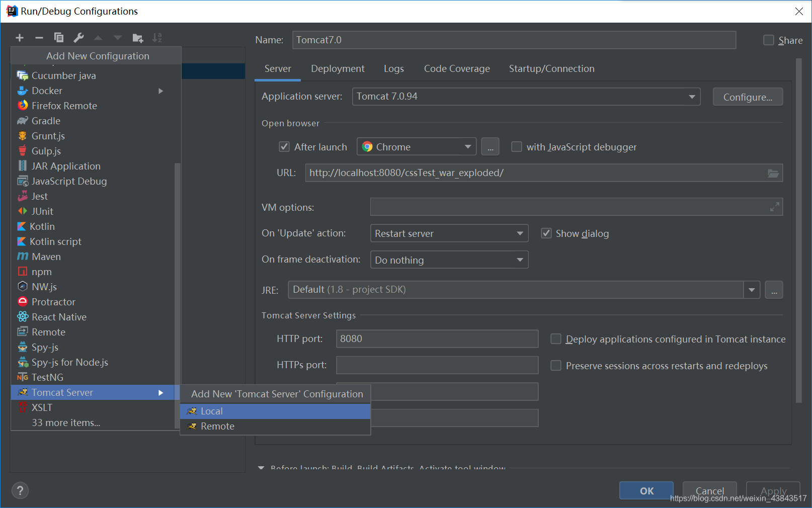Image resolution: width=812 pixels, height=508 pixels.
Task: Click the Move Up arrow icon
Action: coord(98,38)
